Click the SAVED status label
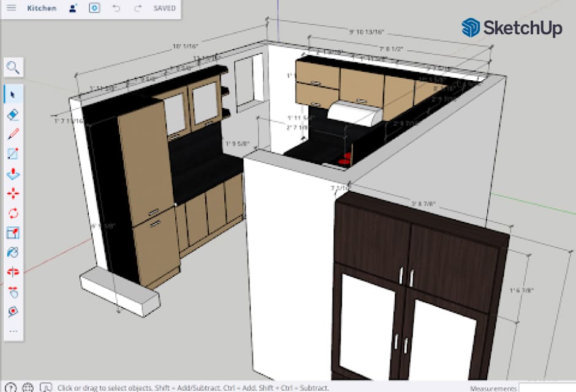The height and width of the screenshot is (392, 576). 164,9
